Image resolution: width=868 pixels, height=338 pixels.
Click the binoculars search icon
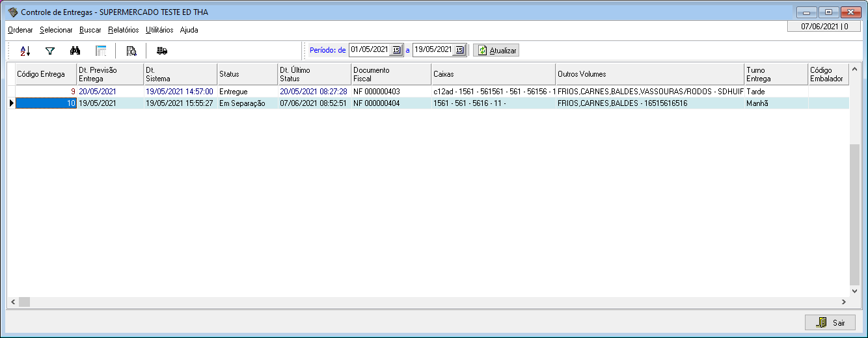[75, 51]
